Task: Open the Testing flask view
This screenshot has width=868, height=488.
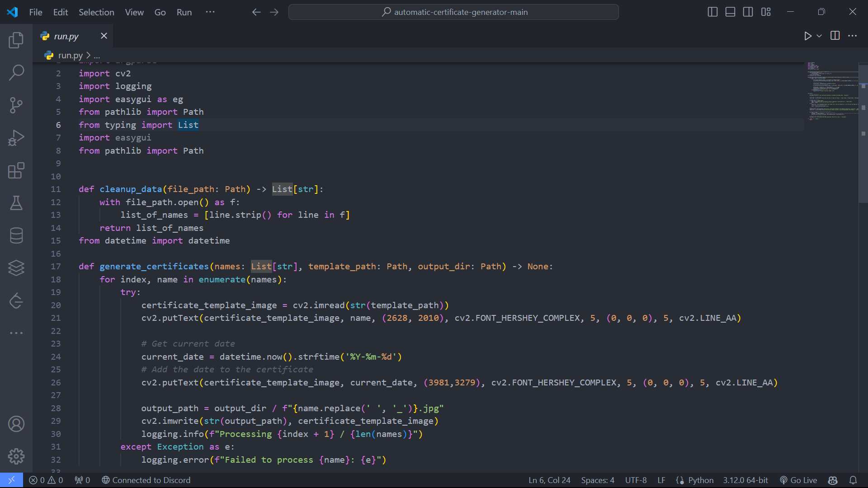Action: [16, 203]
